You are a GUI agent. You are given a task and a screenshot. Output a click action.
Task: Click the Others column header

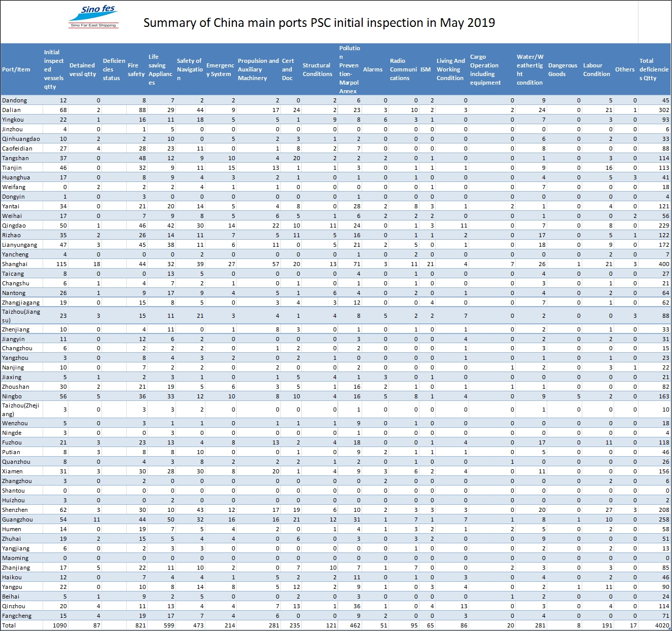click(625, 69)
